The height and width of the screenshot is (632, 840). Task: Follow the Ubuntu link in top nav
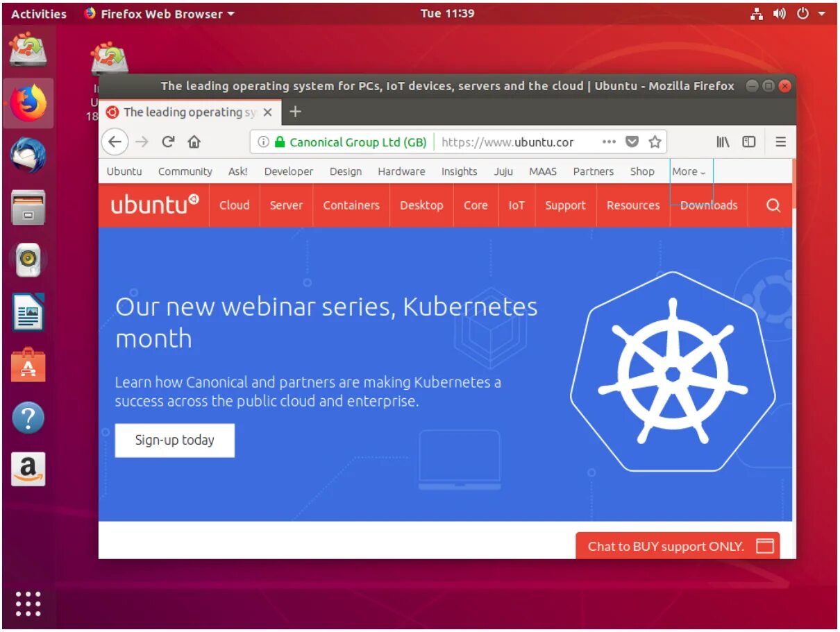[124, 171]
